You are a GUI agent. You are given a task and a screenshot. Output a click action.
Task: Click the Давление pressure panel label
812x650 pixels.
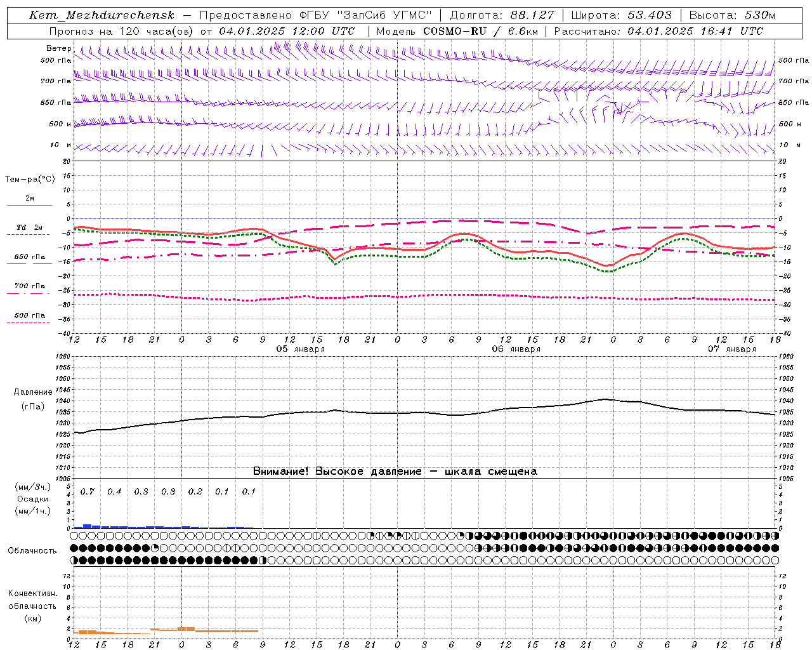33,392
